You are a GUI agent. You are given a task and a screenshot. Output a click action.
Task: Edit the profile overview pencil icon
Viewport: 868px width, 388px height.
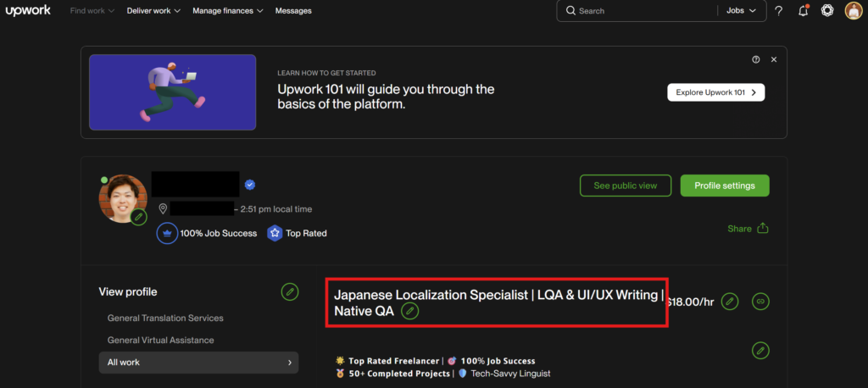[x=760, y=350]
